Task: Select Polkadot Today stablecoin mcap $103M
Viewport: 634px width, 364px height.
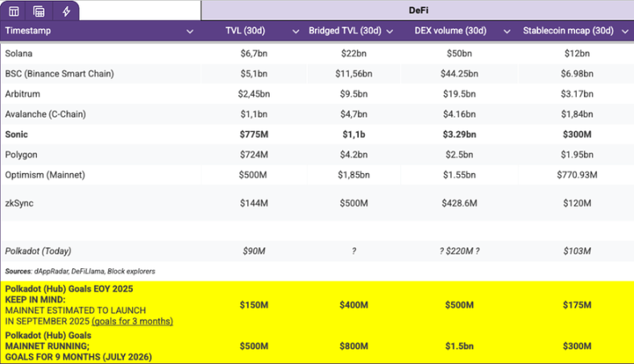Action: click(577, 251)
